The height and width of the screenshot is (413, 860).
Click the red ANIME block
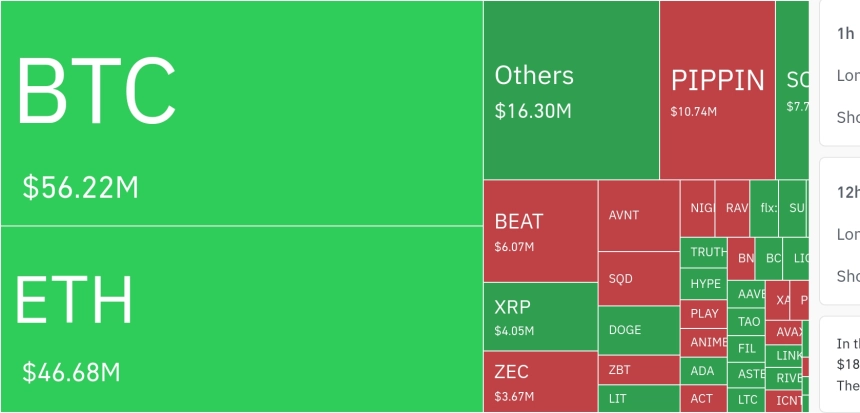pos(704,342)
